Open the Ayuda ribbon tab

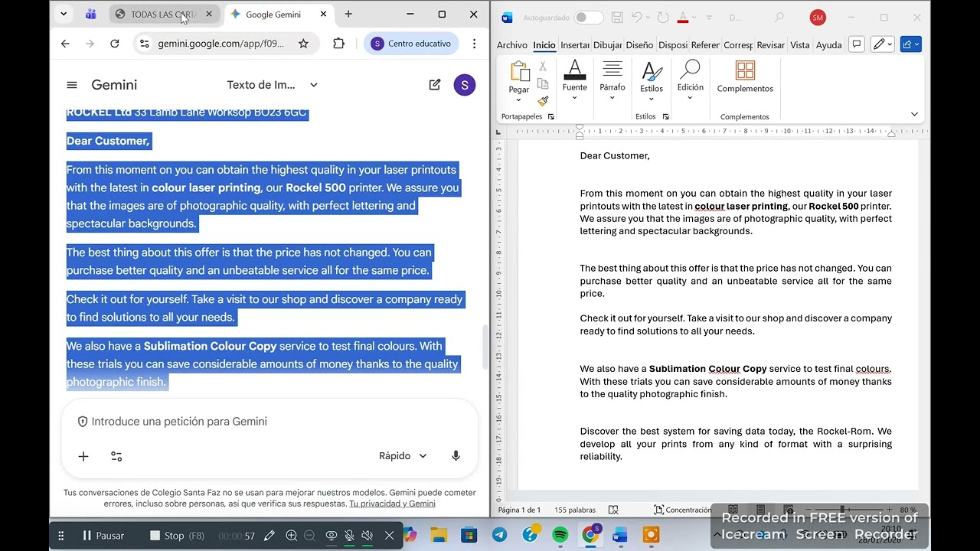(x=828, y=45)
